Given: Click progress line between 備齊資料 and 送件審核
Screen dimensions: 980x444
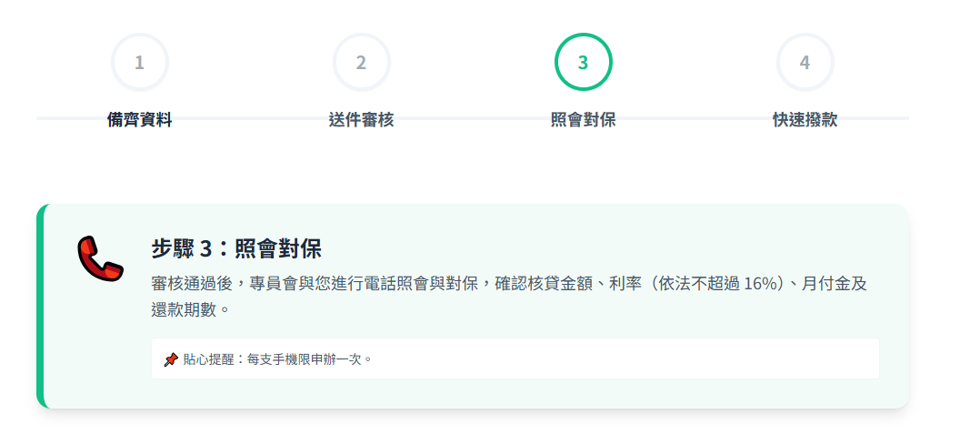Looking at the screenshot, I should pyautogui.click(x=250, y=118).
